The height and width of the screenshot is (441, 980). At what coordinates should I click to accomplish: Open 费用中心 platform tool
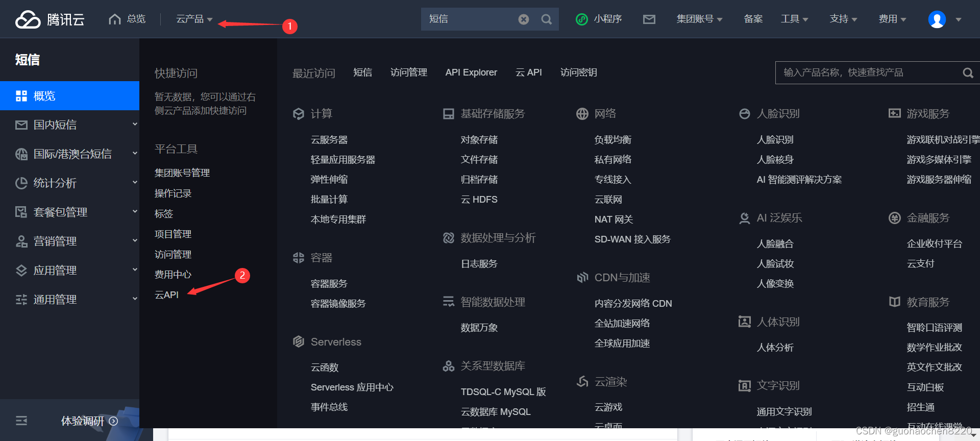(x=173, y=275)
